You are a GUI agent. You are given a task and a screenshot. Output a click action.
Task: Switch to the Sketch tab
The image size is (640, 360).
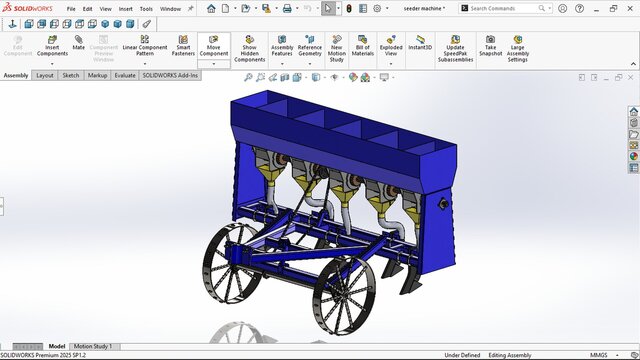pyautogui.click(x=71, y=76)
